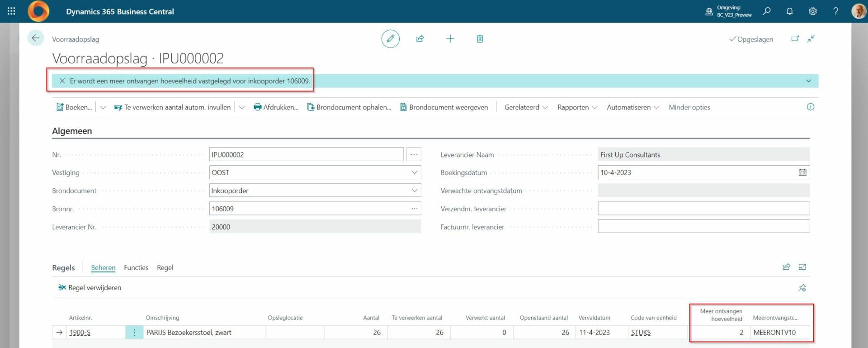Viewport: 868px width, 348px height.
Task: Click Afdrukken... print action
Action: click(x=276, y=107)
